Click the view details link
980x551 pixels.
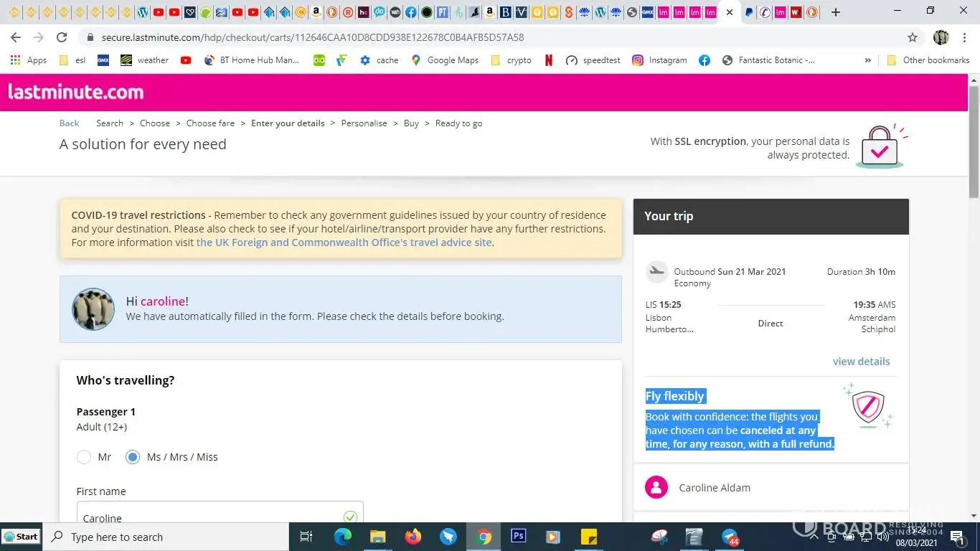(861, 362)
